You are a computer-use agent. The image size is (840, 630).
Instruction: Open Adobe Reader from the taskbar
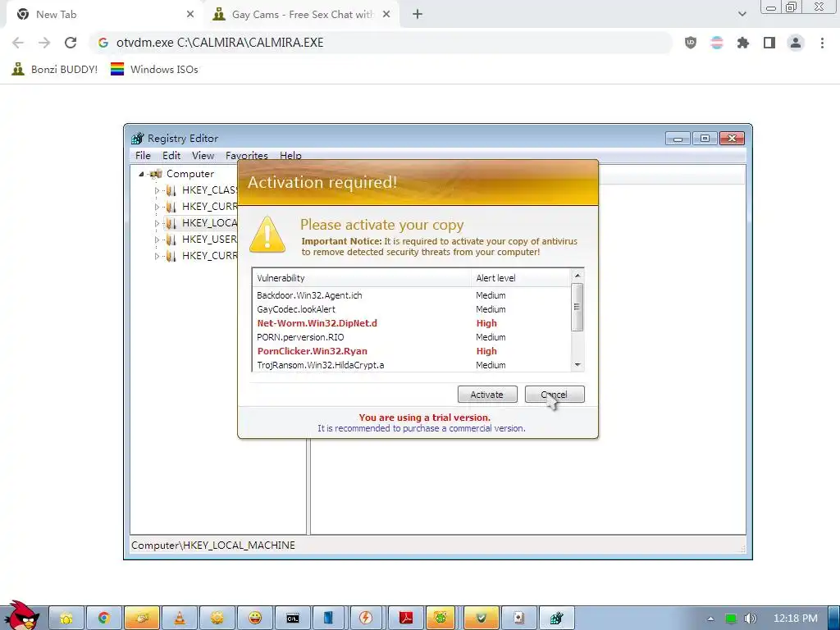coord(405,619)
